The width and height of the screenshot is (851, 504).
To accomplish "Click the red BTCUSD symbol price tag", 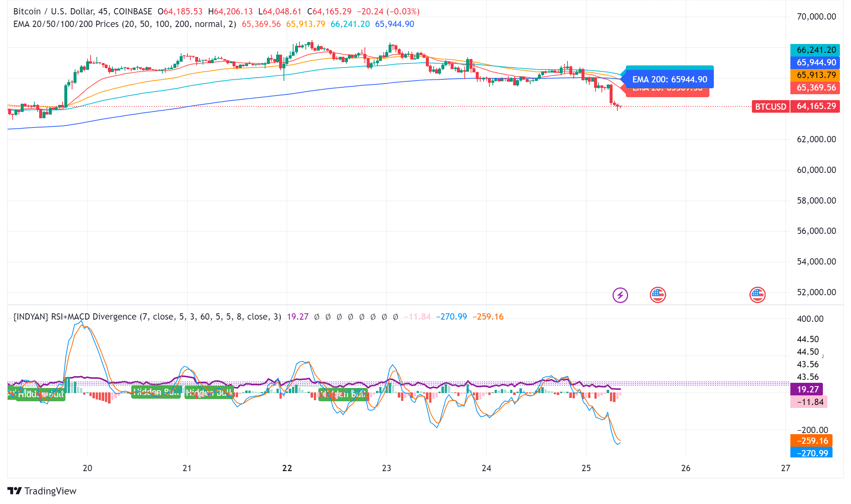I will pos(770,106).
